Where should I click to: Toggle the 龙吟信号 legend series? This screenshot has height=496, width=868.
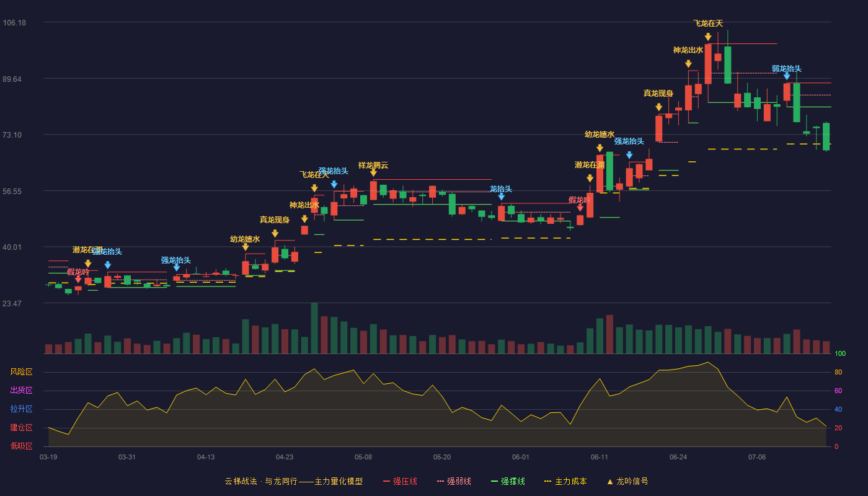click(627, 481)
